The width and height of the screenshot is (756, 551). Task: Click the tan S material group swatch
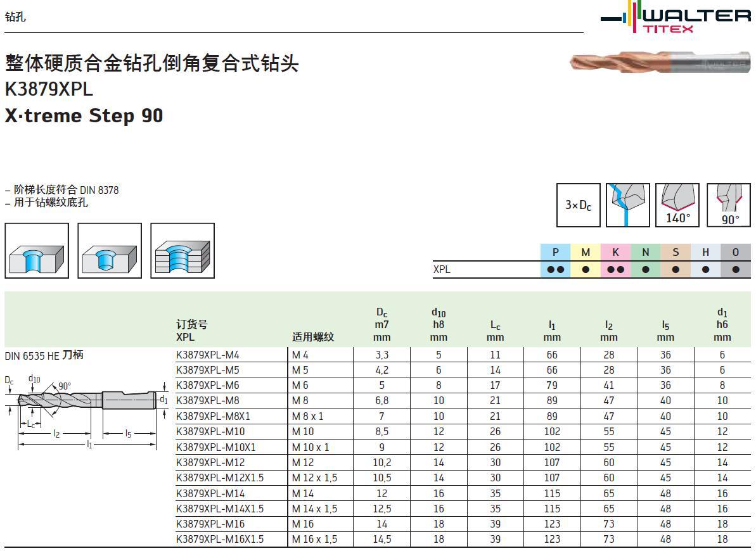coord(676,252)
